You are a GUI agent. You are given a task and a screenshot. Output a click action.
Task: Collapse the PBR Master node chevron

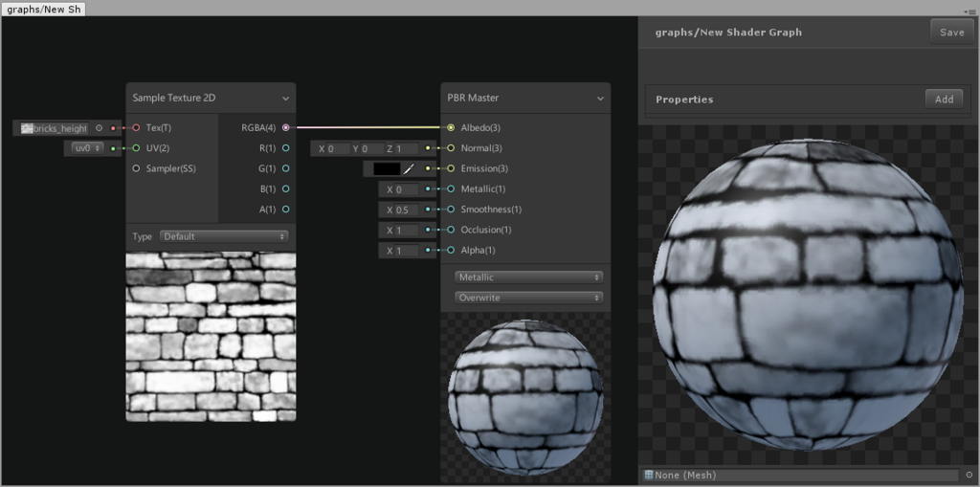pos(601,99)
